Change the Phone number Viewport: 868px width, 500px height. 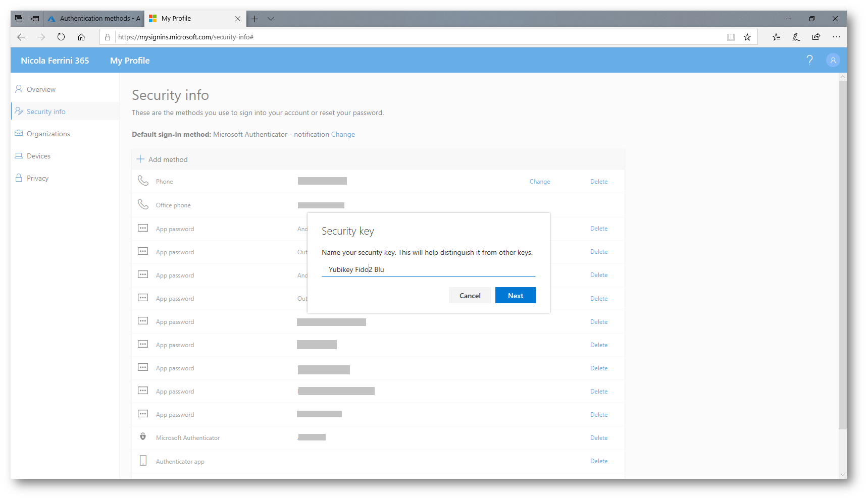click(540, 182)
